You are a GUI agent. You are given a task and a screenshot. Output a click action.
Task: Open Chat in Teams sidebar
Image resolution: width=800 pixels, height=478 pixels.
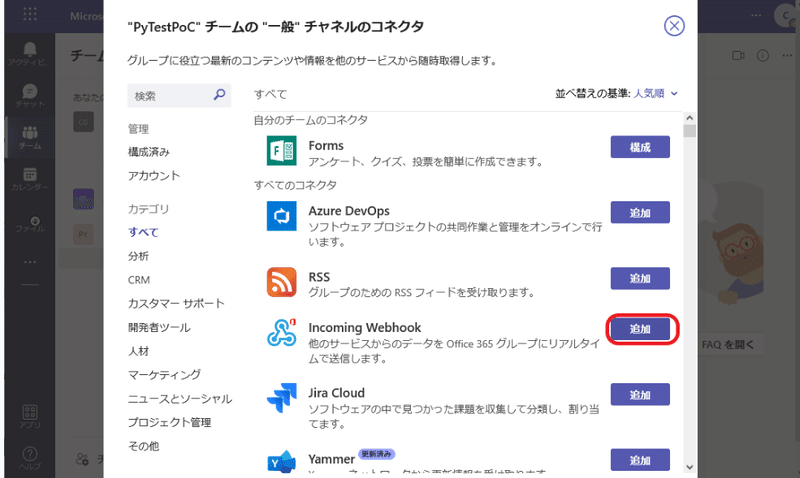pyautogui.click(x=30, y=96)
